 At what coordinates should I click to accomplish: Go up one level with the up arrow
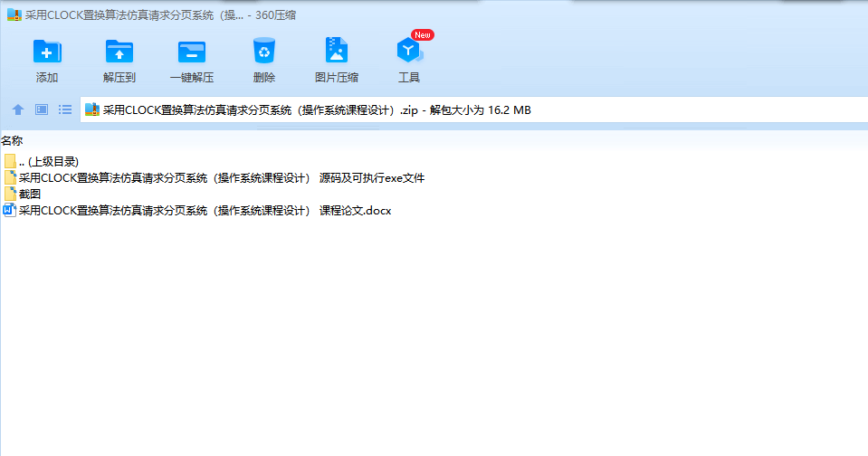[18, 109]
